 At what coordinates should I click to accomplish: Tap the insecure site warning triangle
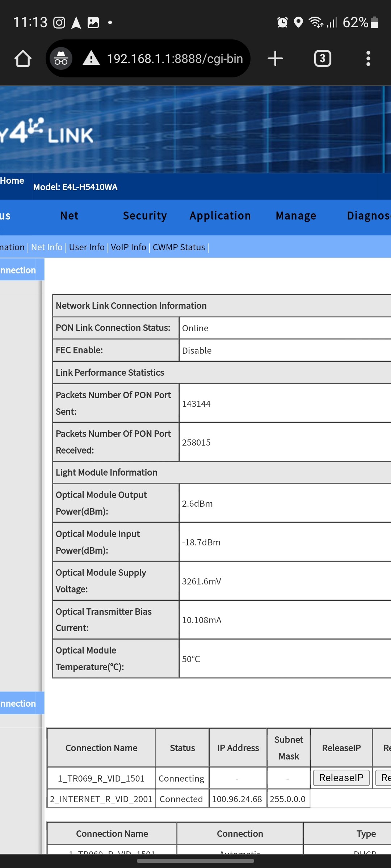91,59
